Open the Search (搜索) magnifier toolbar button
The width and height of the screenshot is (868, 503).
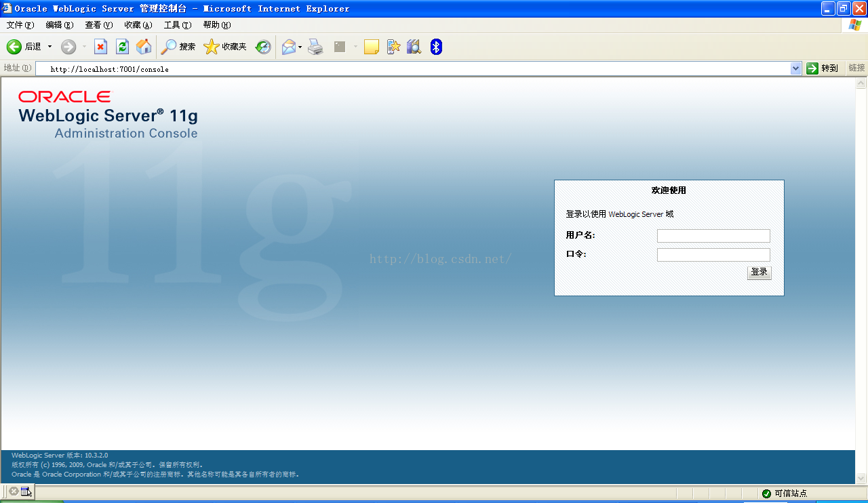point(178,47)
